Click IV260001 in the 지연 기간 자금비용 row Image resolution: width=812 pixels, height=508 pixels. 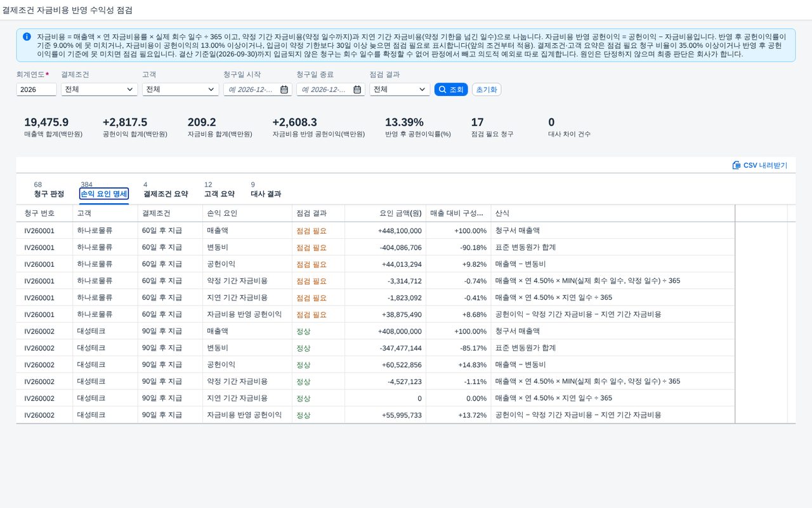point(39,298)
